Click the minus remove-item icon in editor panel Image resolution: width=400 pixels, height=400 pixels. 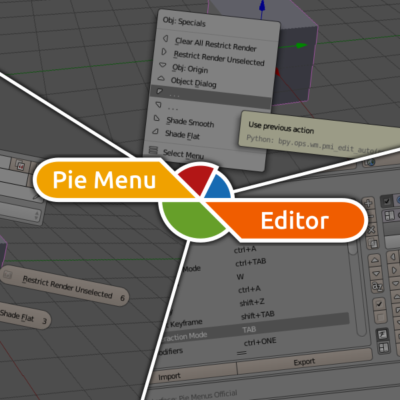pyautogui.click(x=371, y=217)
